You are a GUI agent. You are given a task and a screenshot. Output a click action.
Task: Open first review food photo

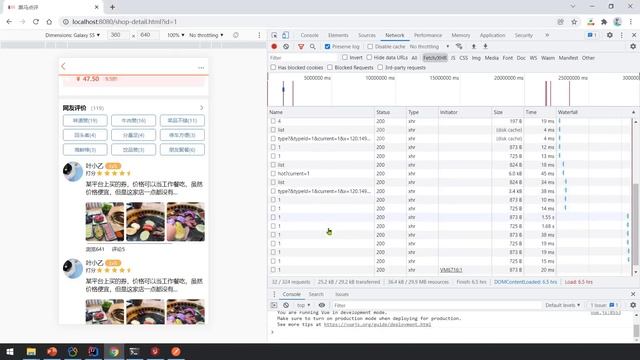105,222
